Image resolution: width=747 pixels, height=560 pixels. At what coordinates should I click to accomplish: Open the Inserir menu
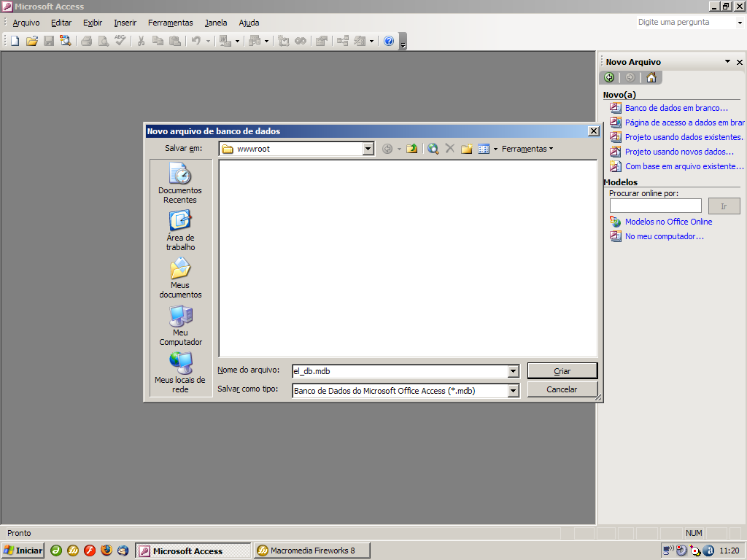click(x=125, y=23)
